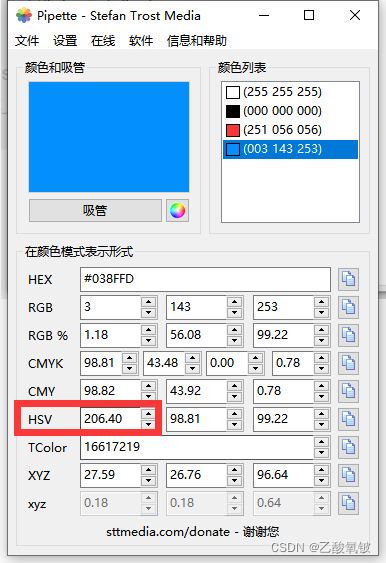Click the XYZ Z field 96.64
This screenshot has width=386, height=563.
(283, 475)
